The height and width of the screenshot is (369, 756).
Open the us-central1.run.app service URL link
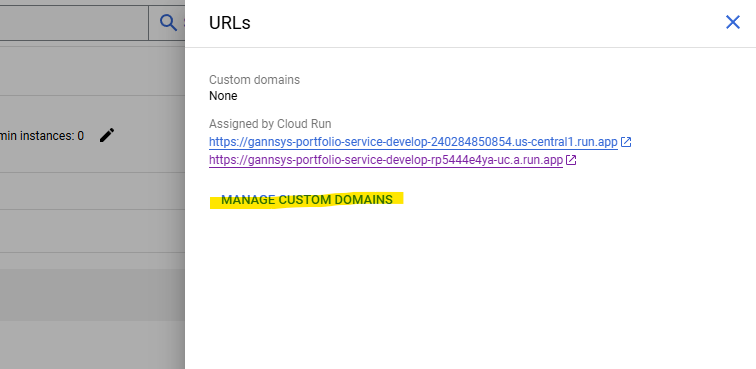[x=413, y=142]
